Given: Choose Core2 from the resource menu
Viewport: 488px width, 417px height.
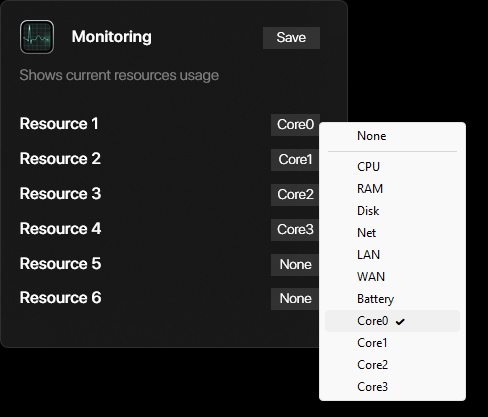Looking at the screenshot, I should (x=392, y=365).
